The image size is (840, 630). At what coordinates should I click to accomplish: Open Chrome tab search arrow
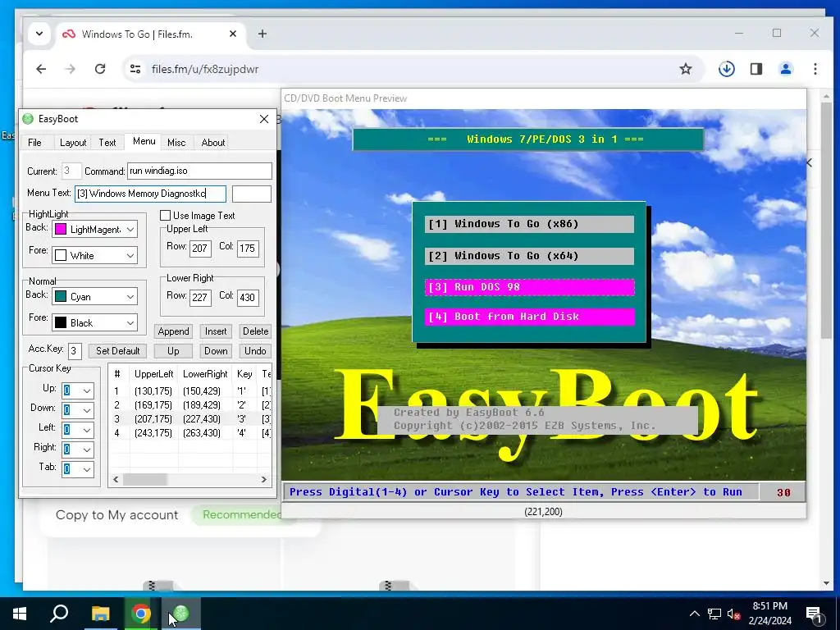click(x=39, y=34)
